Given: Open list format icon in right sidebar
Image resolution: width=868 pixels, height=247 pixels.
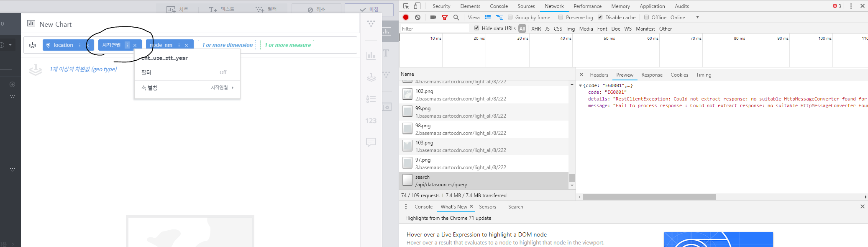Looking at the screenshot, I should [x=371, y=99].
